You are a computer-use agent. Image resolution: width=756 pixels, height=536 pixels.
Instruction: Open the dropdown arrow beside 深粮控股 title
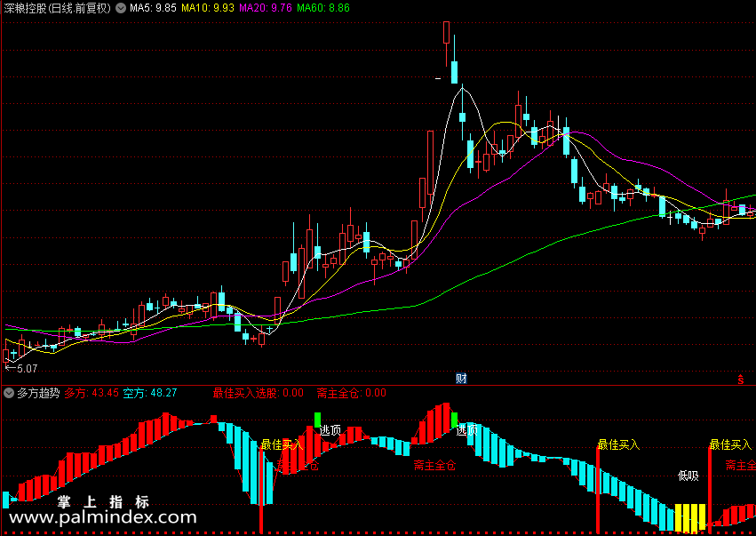(x=121, y=8)
